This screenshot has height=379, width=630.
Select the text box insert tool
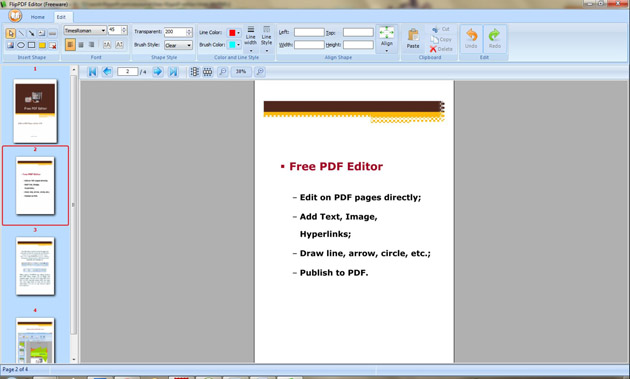coord(42,33)
